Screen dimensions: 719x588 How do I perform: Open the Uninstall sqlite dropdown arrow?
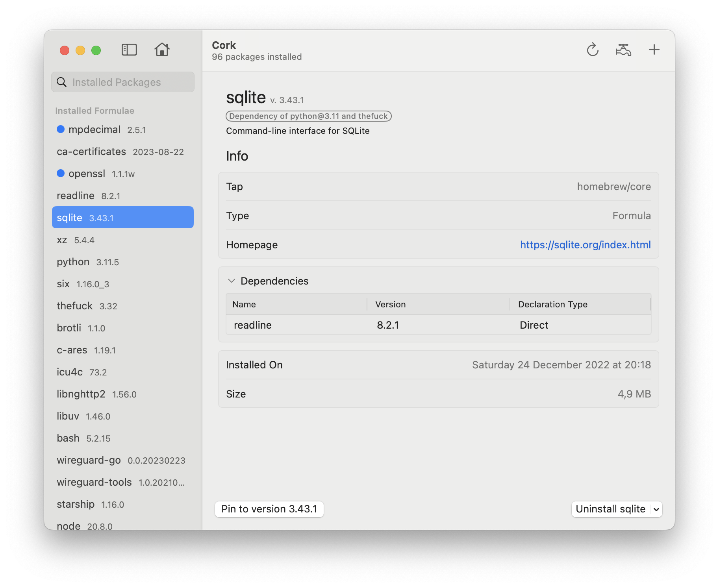tap(656, 509)
